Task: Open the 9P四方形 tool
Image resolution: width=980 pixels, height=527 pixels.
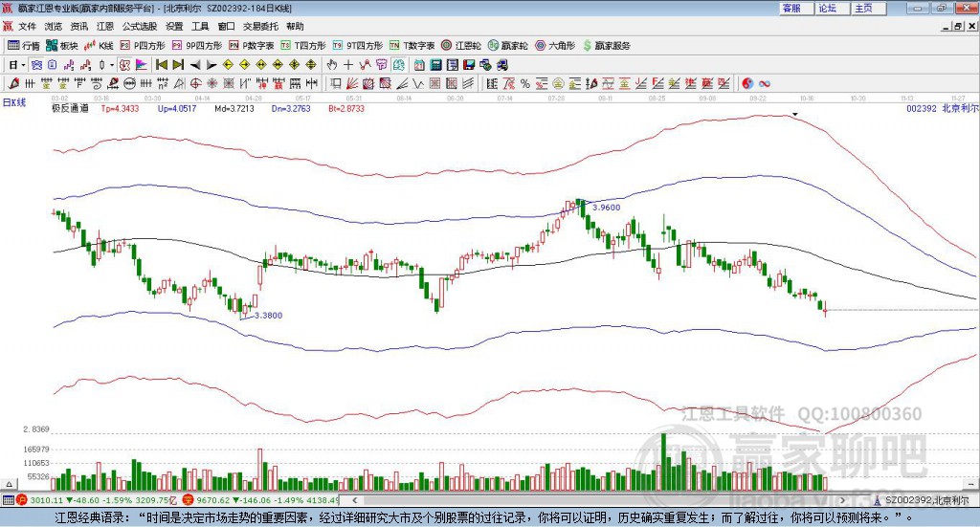Action: (197, 46)
